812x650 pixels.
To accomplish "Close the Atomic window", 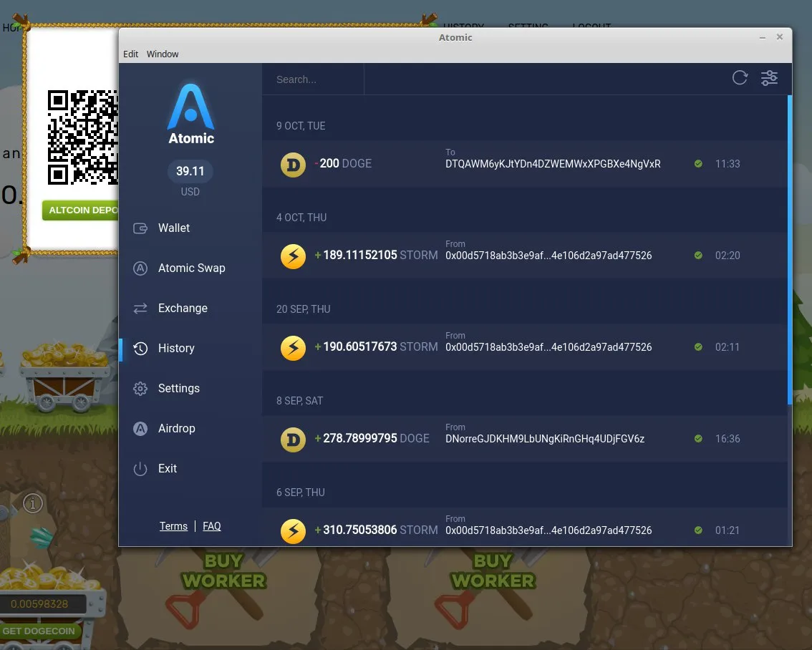I will tap(779, 37).
